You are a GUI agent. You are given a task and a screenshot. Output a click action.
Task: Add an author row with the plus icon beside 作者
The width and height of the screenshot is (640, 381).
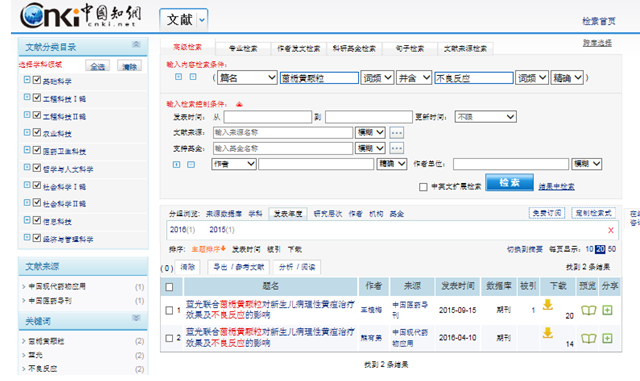176,165
